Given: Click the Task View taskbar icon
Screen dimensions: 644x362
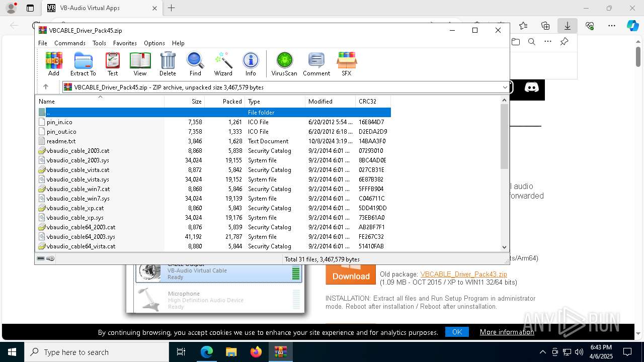Looking at the screenshot, I should pos(181,352).
